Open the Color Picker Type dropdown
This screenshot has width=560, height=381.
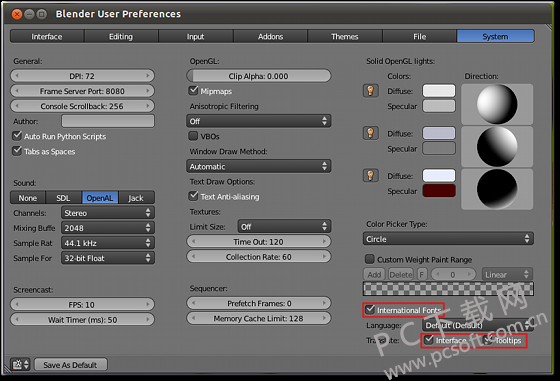(448, 239)
